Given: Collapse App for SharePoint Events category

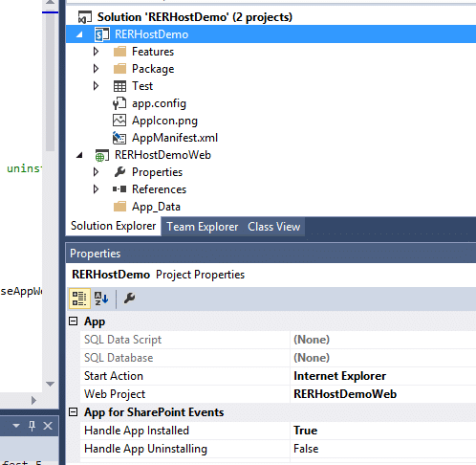Looking at the screenshot, I should point(74,412).
